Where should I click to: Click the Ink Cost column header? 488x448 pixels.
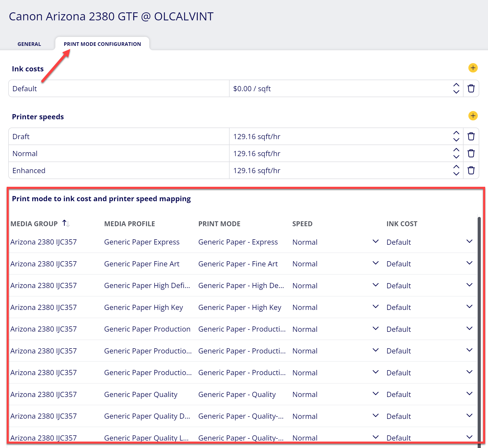(402, 224)
